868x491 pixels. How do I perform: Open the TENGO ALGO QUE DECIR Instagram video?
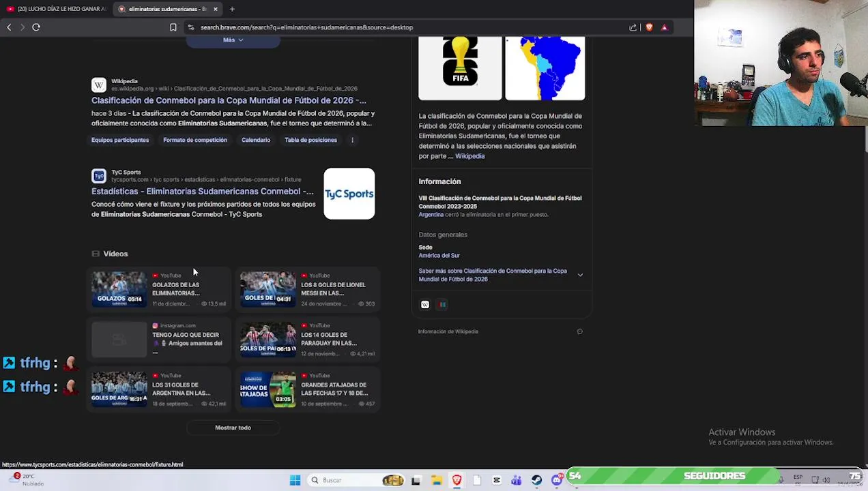click(158, 339)
